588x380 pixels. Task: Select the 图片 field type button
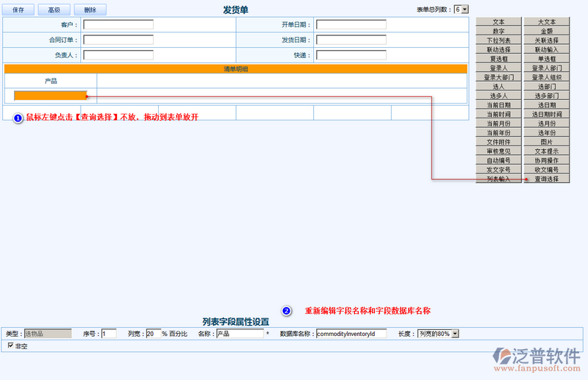point(546,142)
